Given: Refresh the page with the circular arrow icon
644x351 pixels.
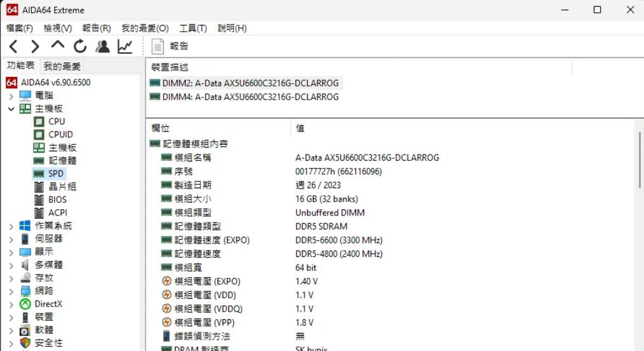Looking at the screenshot, I should click(x=80, y=46).
